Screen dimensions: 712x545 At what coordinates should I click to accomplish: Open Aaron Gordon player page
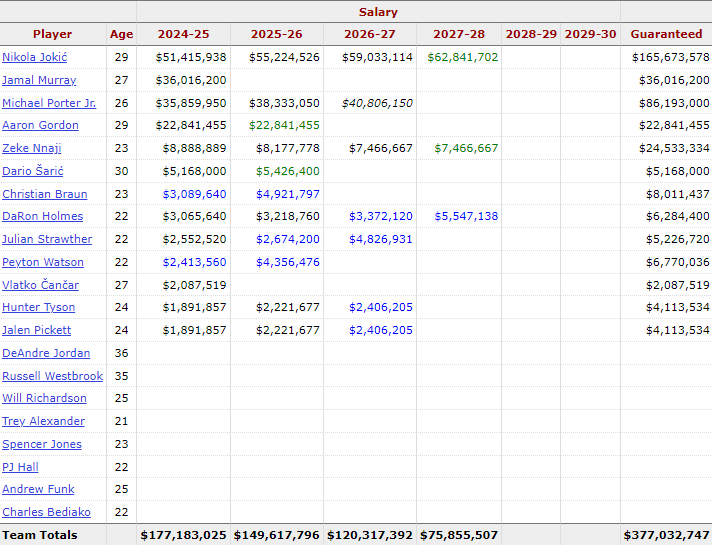tap(40, 125)
